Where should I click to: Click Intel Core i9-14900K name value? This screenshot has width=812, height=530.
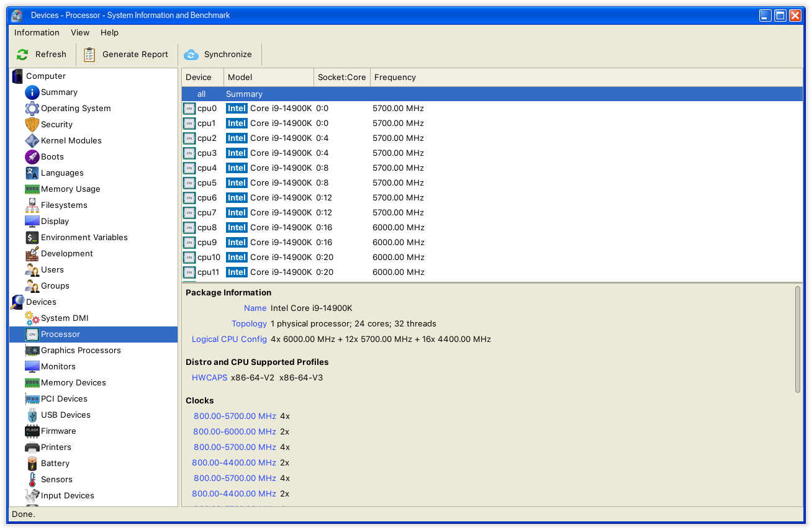pos(312,308)
